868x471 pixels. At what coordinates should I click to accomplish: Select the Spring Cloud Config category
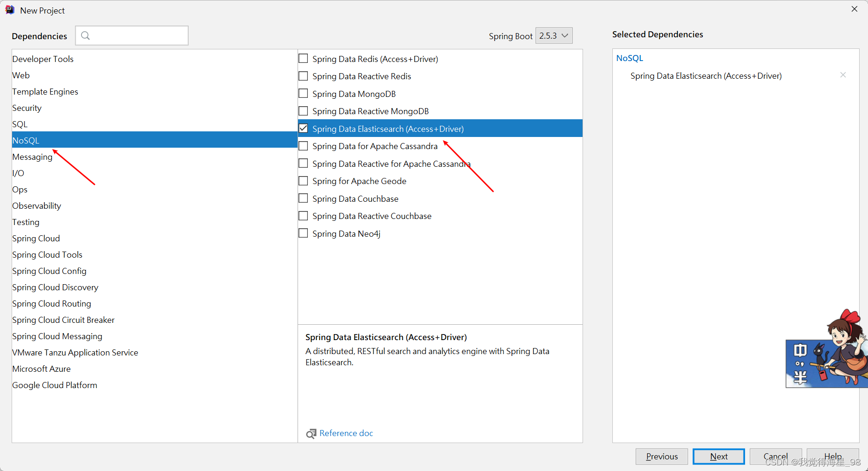point(155,271)
